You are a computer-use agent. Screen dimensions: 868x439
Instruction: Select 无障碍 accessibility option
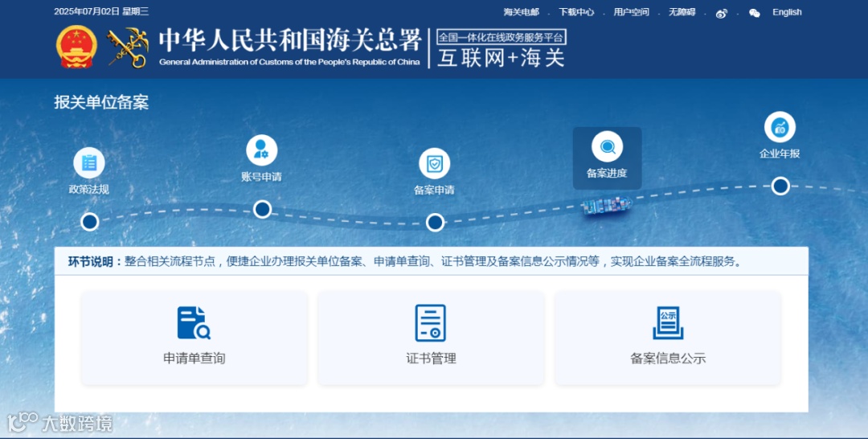click(682, 12)
